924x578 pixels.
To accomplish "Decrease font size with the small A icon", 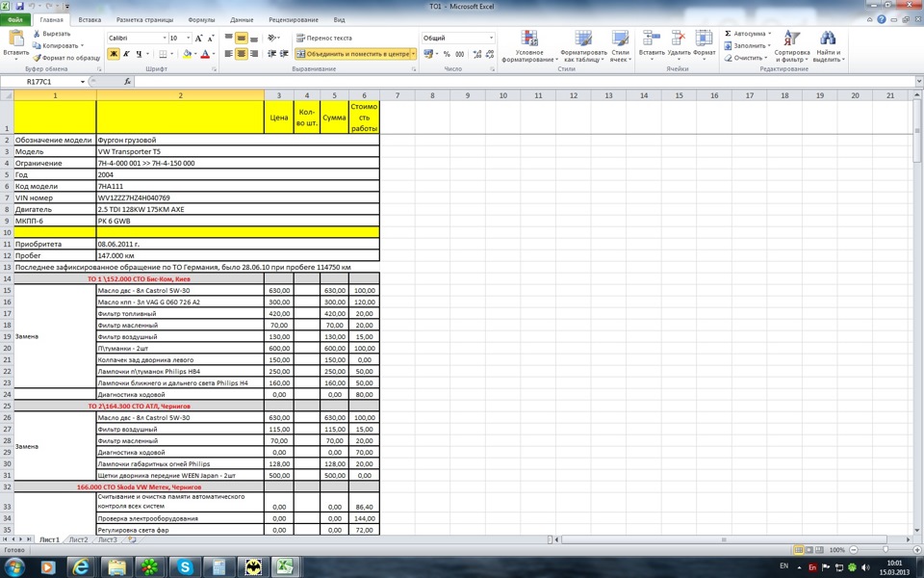I will [x=211, y=38].
